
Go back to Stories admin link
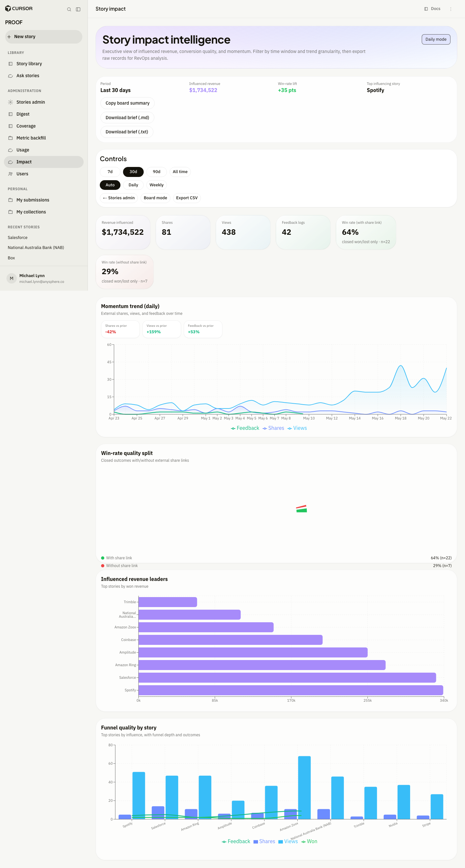click(x=119, y=198)
